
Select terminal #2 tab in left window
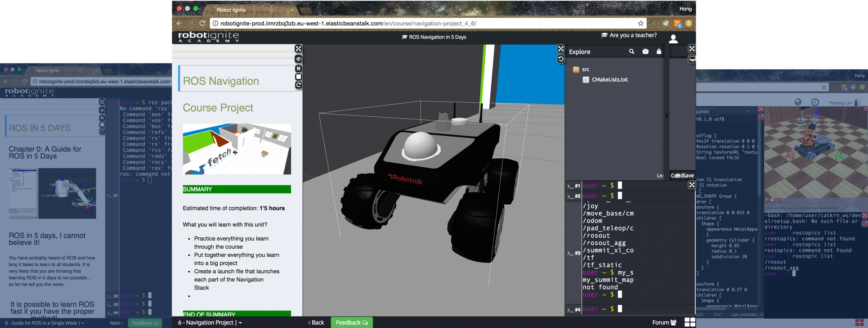click(x=112, y=296)
